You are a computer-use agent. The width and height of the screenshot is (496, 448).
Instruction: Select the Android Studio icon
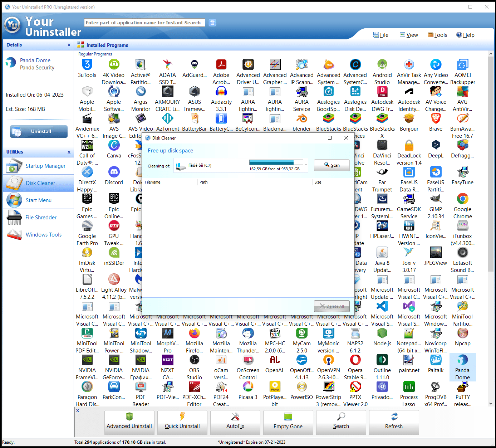click(x=382, y=65)
